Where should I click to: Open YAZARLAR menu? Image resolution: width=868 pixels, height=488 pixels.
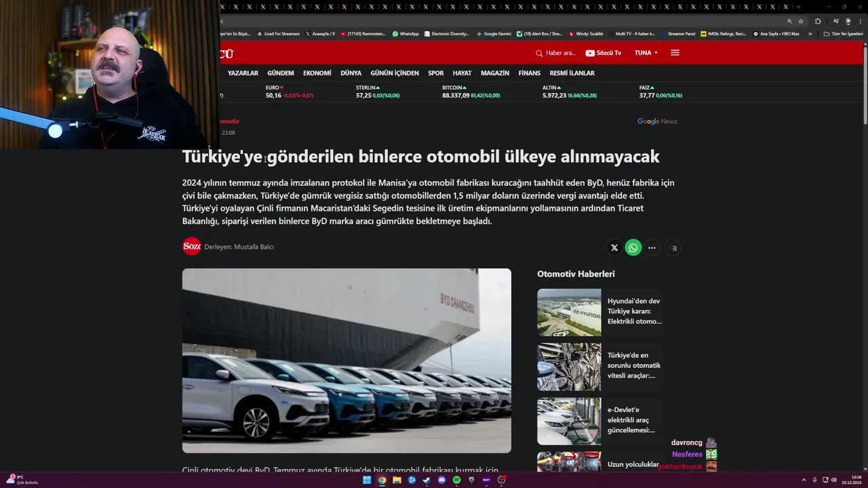(243, 73)
